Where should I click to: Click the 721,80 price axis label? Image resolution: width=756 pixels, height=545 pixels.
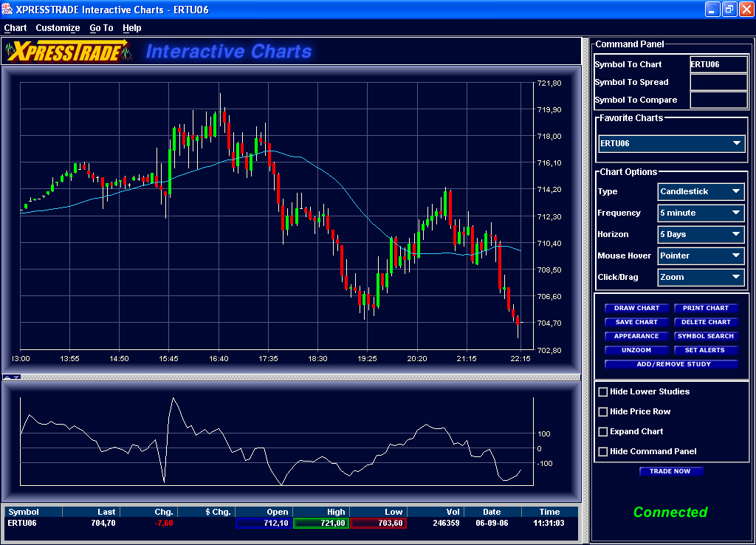click(x=549, y=83)
